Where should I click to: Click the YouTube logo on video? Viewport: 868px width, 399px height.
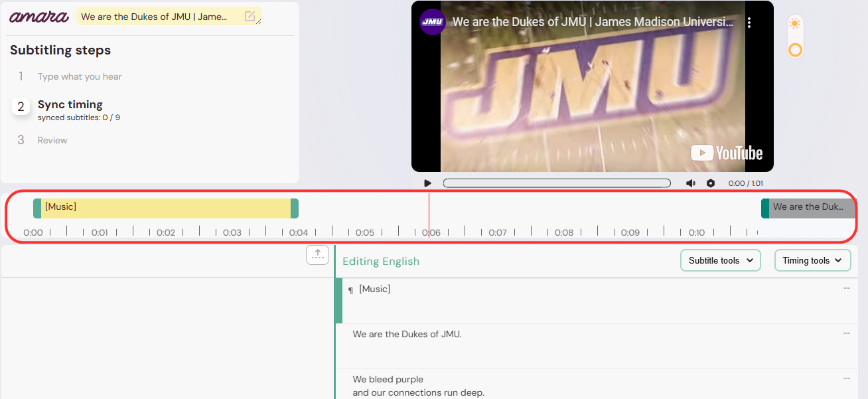[727, 153]
